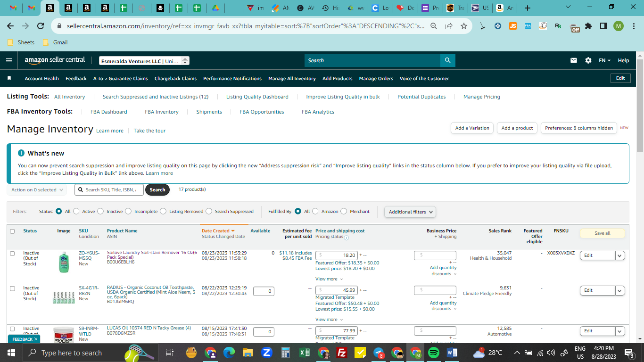The width and height of the screenshot is (644, 362).
Task: Open Edit dropdown arrow for RADIUS toothpaste row
Action: 620,290
